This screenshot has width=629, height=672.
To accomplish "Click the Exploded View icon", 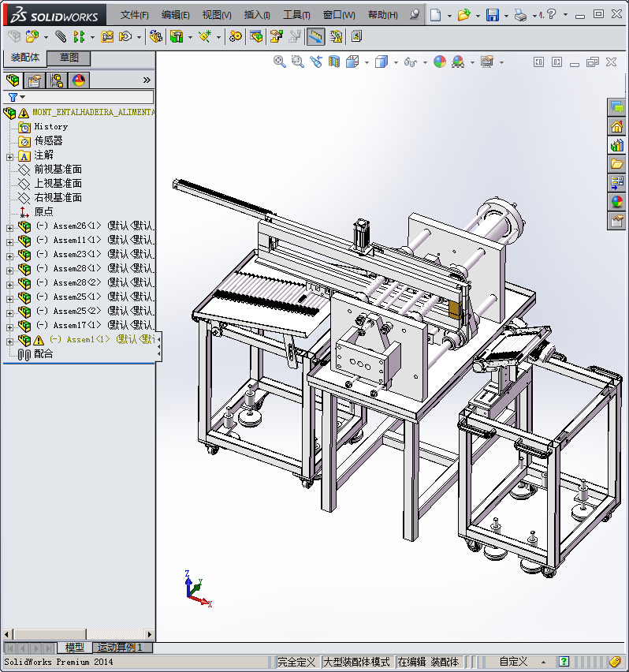I will [x=276, y=37].
